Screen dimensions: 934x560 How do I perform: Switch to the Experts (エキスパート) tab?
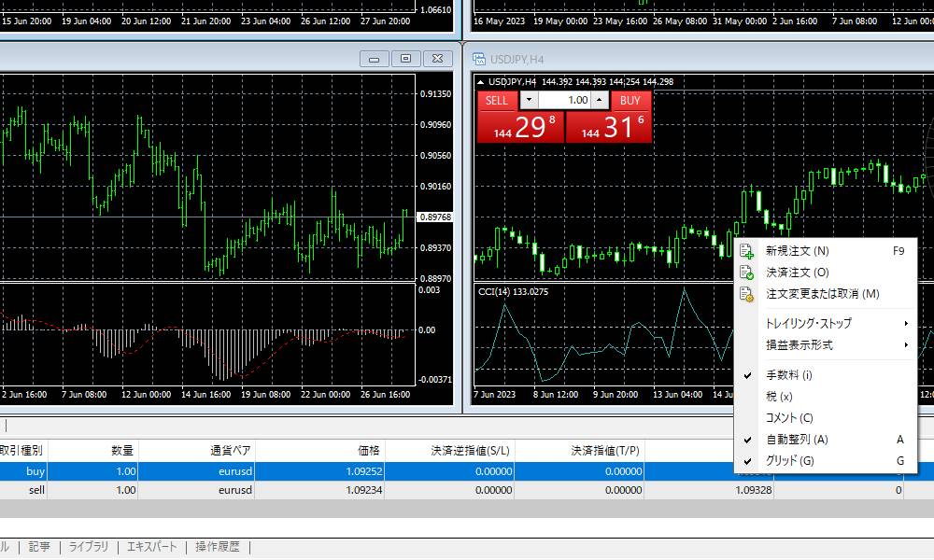(151, 547)
